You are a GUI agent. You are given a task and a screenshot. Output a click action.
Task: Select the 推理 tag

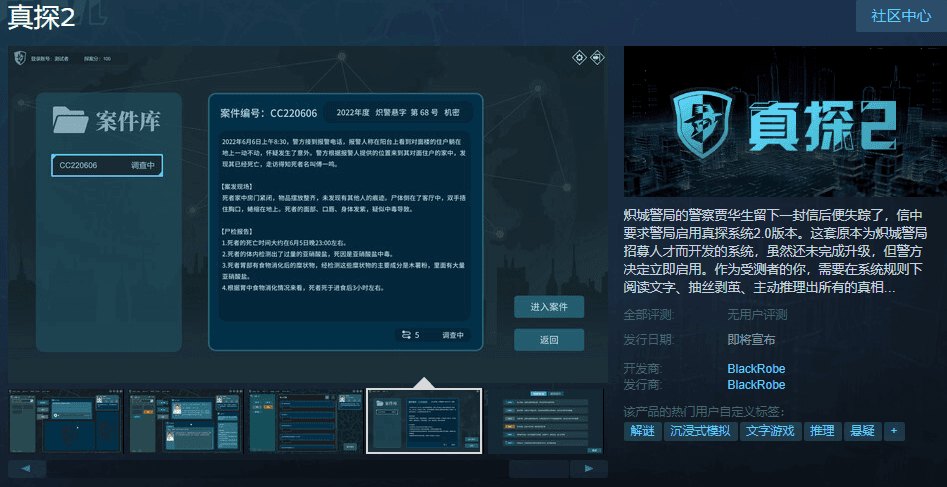pyautogui.click(x=823, y=431)
